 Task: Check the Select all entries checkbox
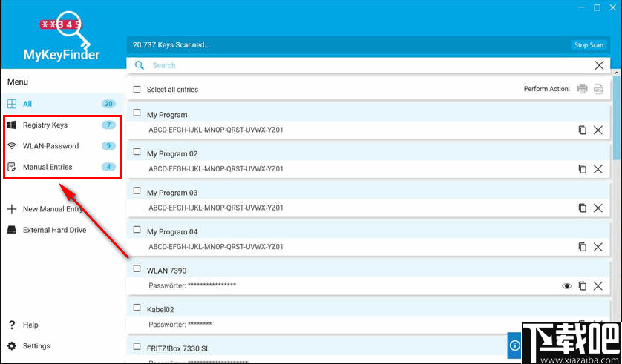(137, 90)
